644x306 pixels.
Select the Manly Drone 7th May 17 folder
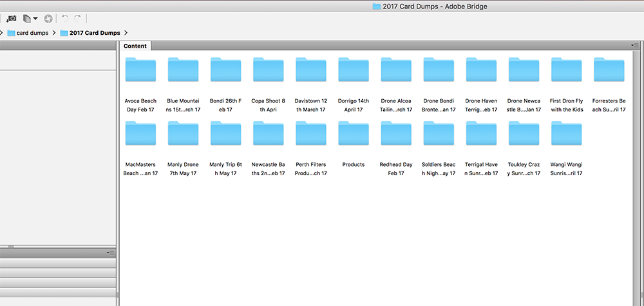(183, 133)
